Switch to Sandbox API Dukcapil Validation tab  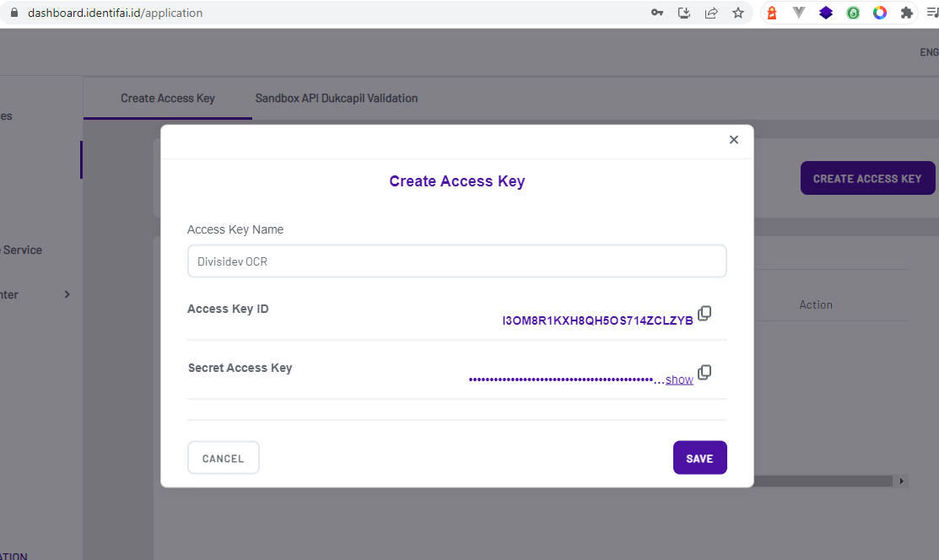click(x=337, y=98)
